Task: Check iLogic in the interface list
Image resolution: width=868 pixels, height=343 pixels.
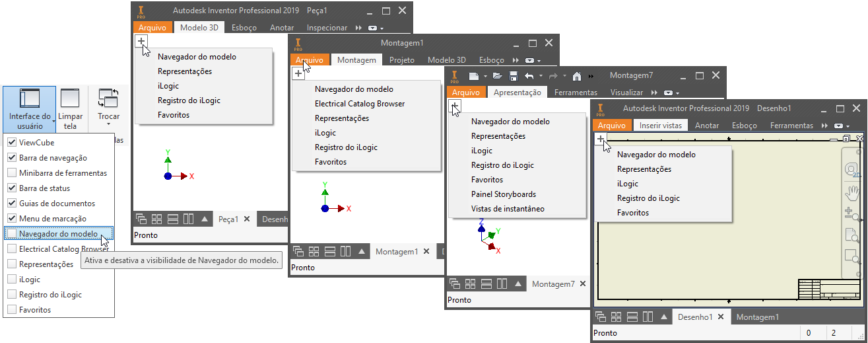Action: pos(12,280)
